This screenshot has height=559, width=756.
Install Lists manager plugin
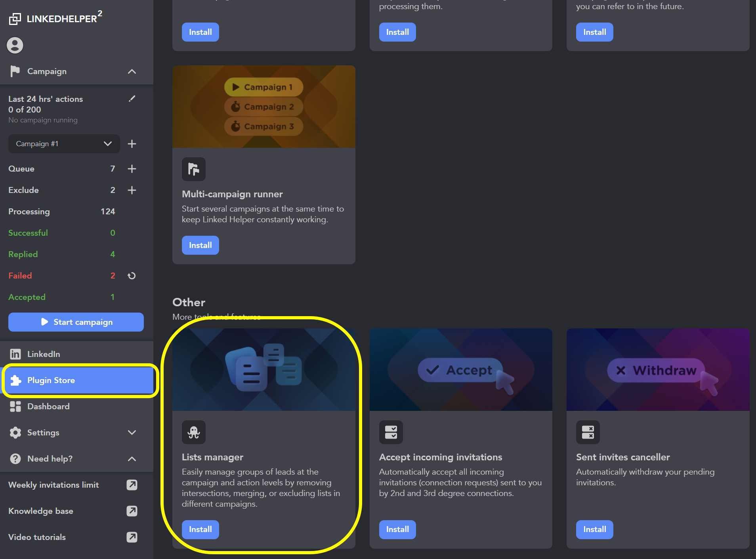(x=200, y=529)
